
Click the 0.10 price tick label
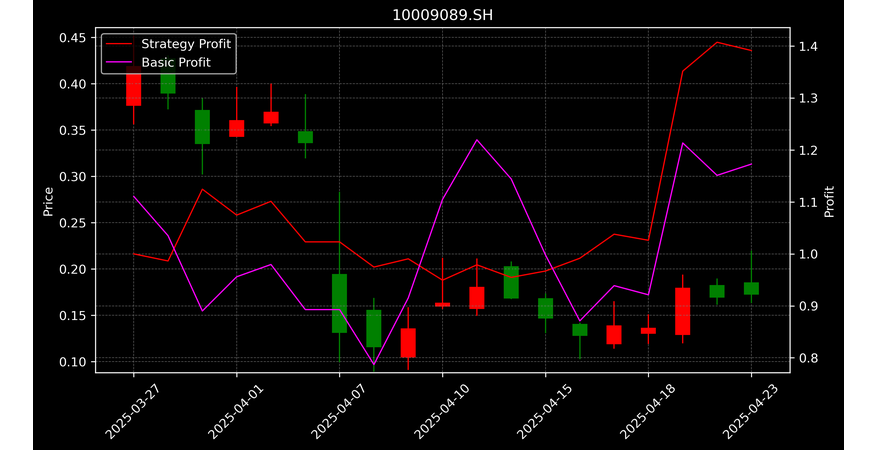[73, 362]
